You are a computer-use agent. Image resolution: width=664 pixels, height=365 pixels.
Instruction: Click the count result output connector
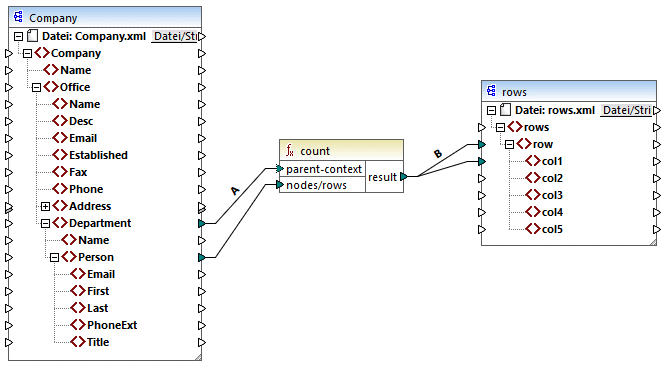coord(404,177)
